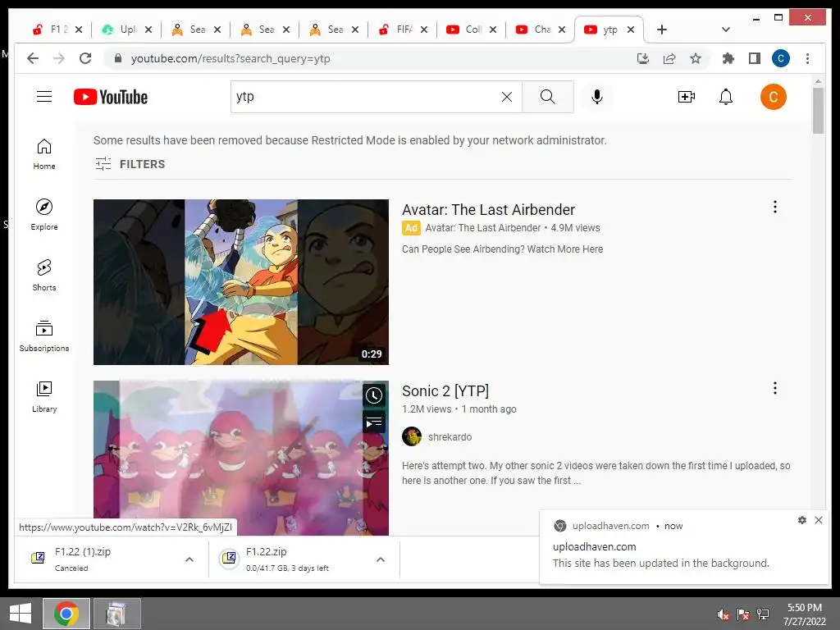Open the shrekardo channel avatar
This screenshot has height=630, width=840.
412,436
